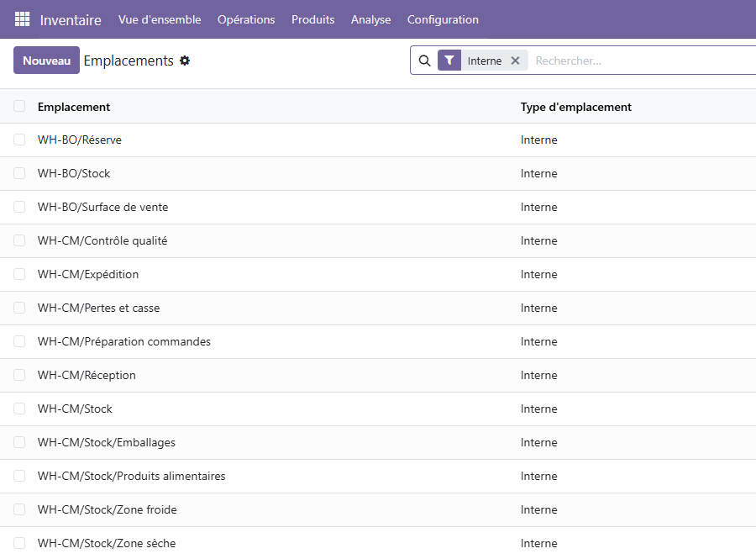The width and height of the screenshot is (756, 559).
Task: Check the WH-CM/Réception row checkbox
Action: (19, 375)
